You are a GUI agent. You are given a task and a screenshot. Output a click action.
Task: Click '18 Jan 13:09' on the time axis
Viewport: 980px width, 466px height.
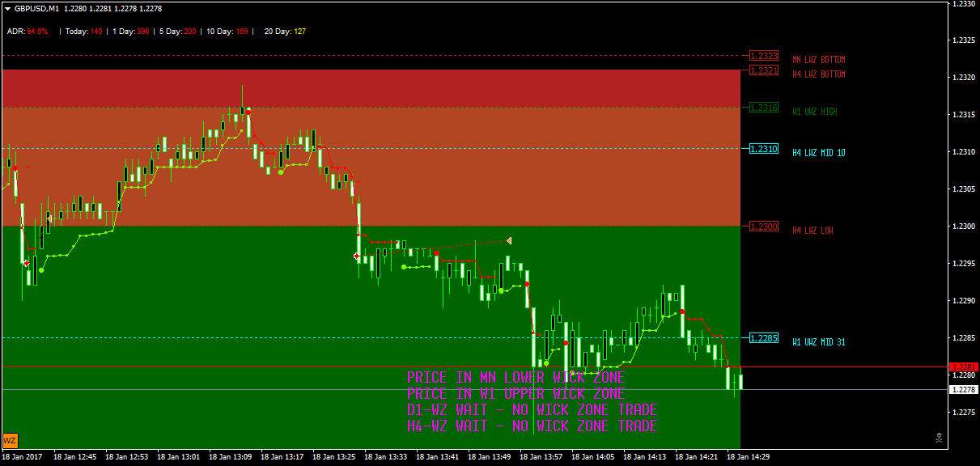[x=231, y=457]
